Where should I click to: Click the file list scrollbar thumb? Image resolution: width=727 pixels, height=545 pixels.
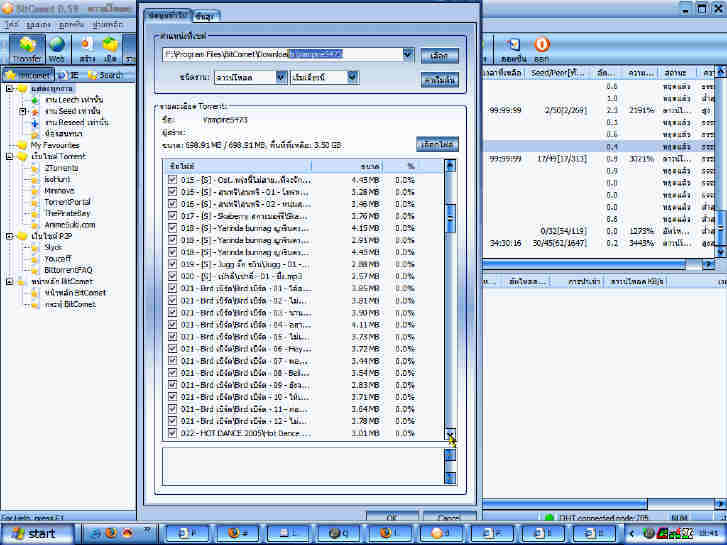(x=450, y=218)
